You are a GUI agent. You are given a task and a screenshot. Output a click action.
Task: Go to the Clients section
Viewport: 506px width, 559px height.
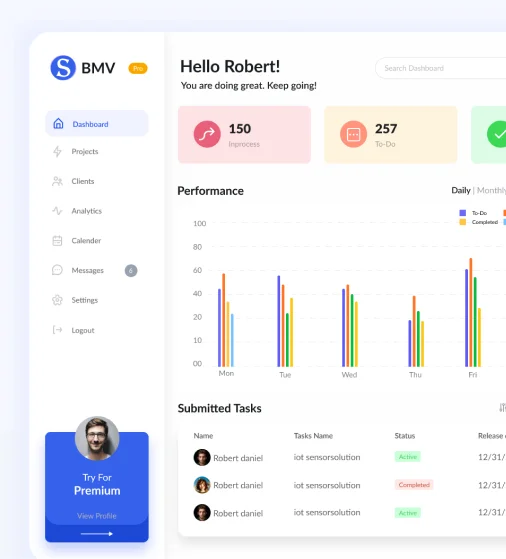tap(83, 181)
